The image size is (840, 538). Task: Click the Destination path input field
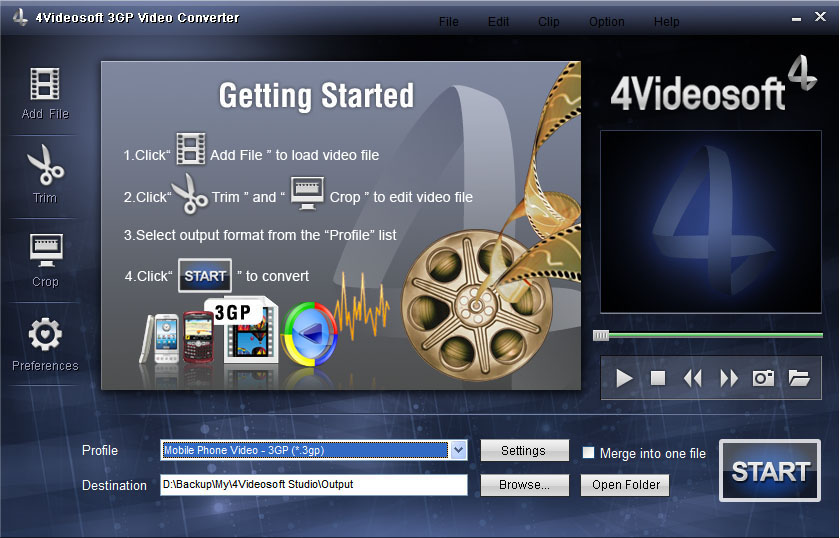tap(313, 484)
